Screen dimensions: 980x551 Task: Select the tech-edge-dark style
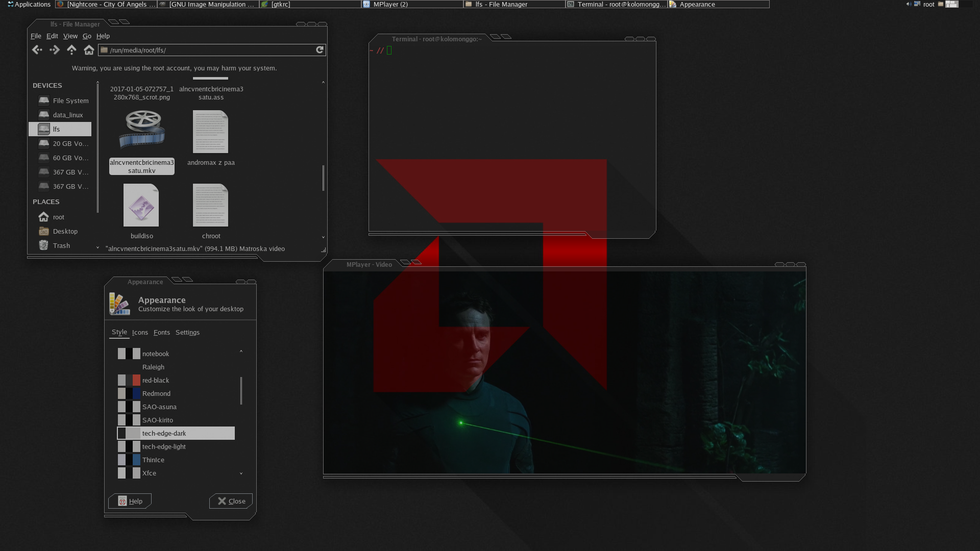pyautogui.click(x=176, y=433)
